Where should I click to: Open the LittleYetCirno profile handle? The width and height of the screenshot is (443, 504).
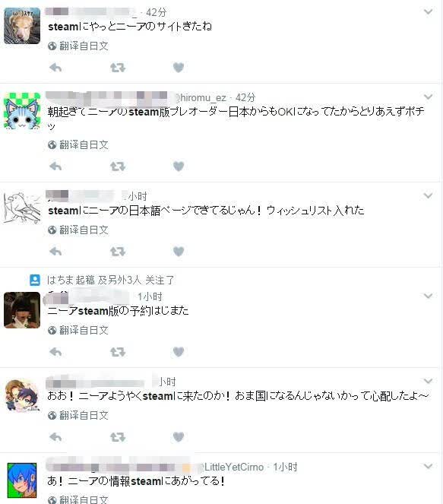(x=232, y=467)
